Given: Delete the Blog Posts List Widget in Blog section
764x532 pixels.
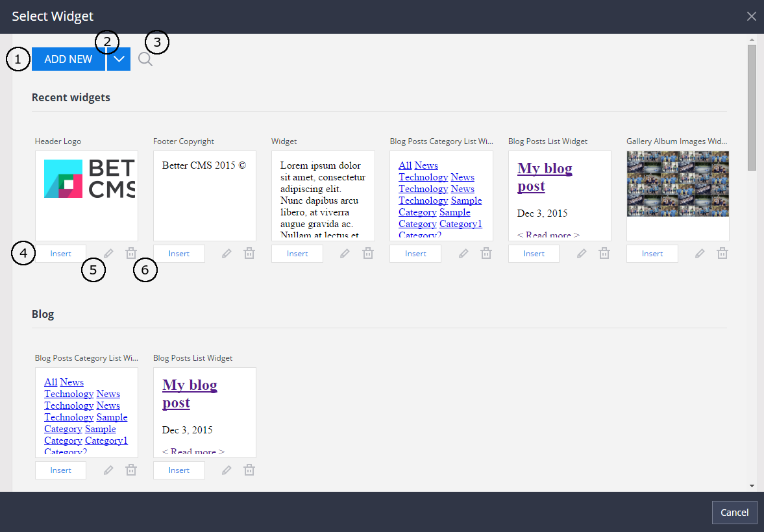Looking at the screenshot, I should tap(249, 469).
